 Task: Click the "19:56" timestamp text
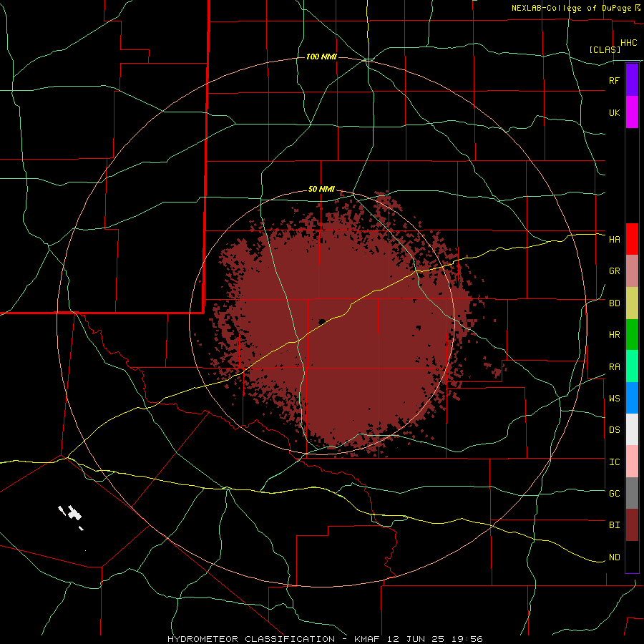(x=466, y=639)
